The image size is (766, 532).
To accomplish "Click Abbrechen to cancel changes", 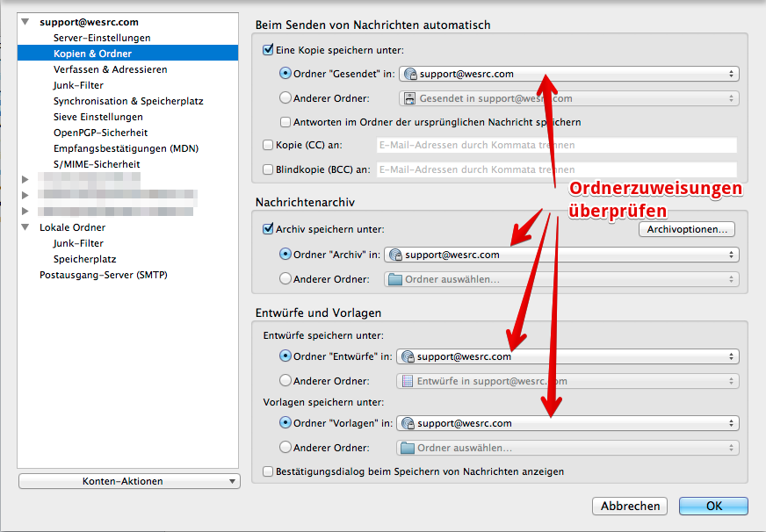I will click(630, 507).
